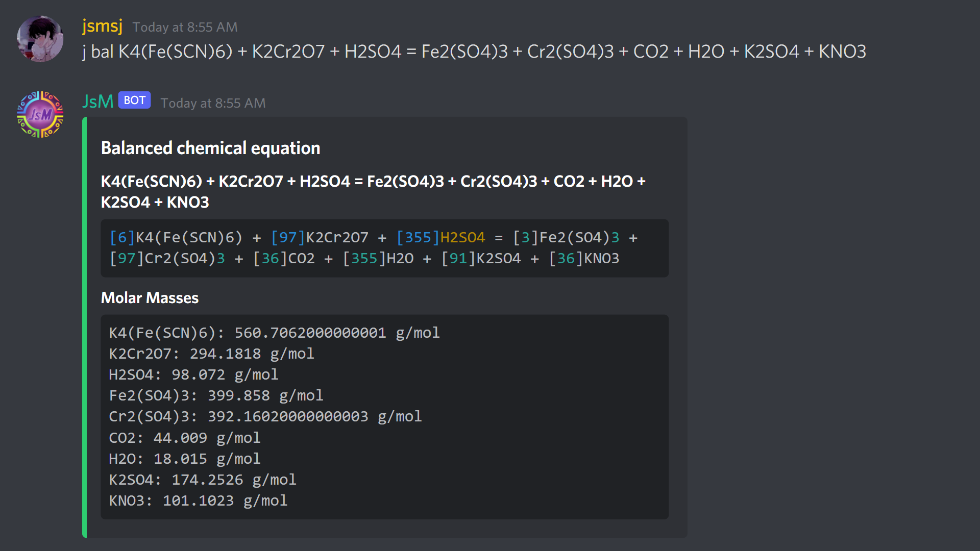Click the K4(Fe(SCN)6) molar mass line
Viewport: 980px width, 551px height.
[x=274, y=333]
